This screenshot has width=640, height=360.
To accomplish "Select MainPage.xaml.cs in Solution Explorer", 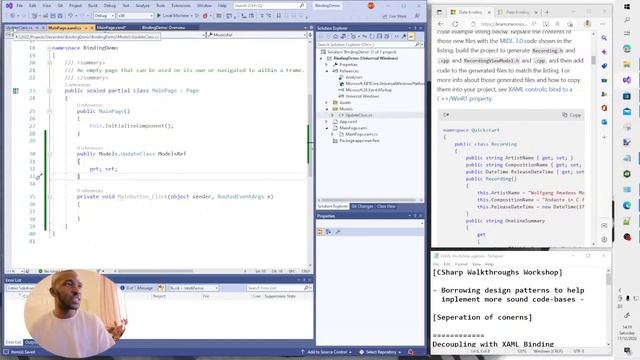I will tap(361, 134).
